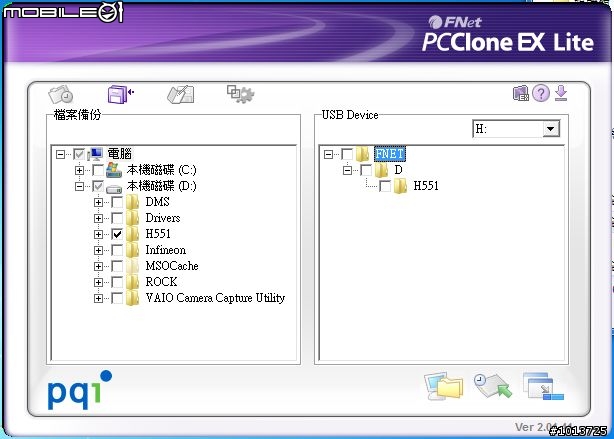Toggle the 電腦 checkbox

pos(79,154)
